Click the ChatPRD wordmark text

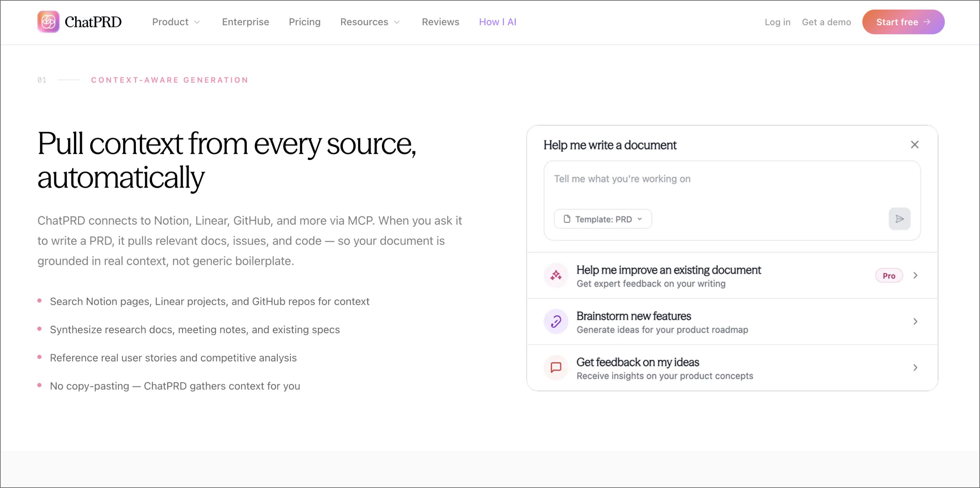coord(93,22)
